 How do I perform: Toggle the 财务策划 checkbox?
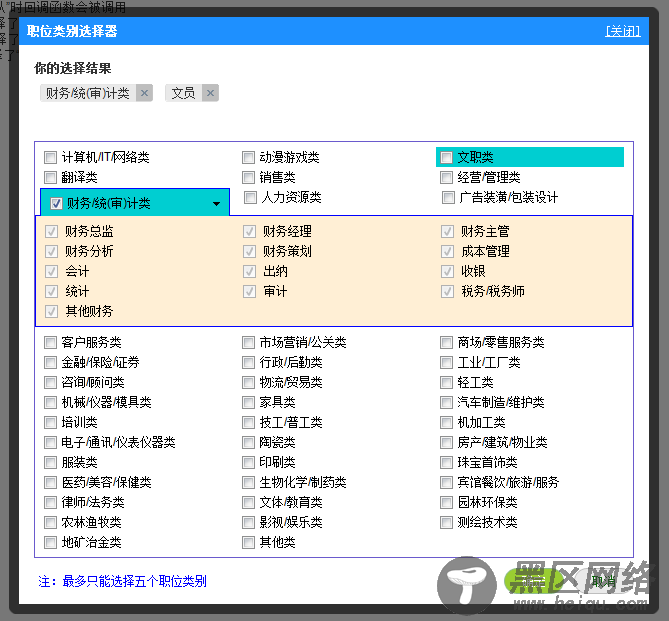pyautogui.click(x=250, y=252)
